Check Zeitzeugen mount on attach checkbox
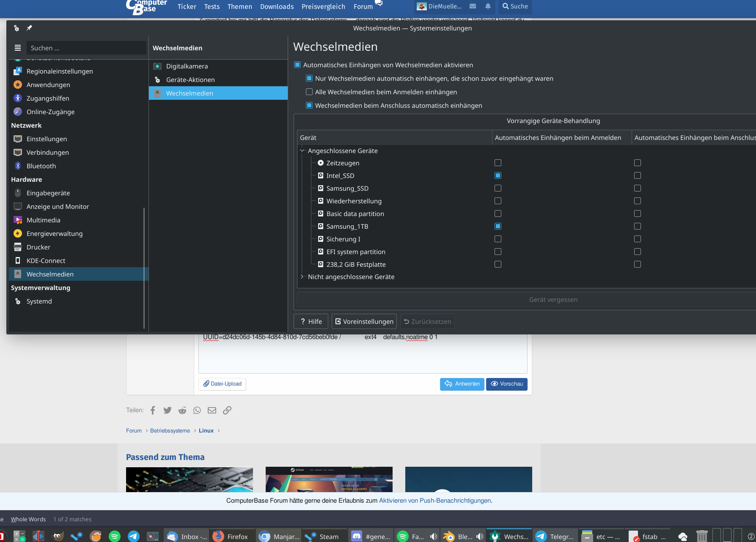 [x=638, y=163]
